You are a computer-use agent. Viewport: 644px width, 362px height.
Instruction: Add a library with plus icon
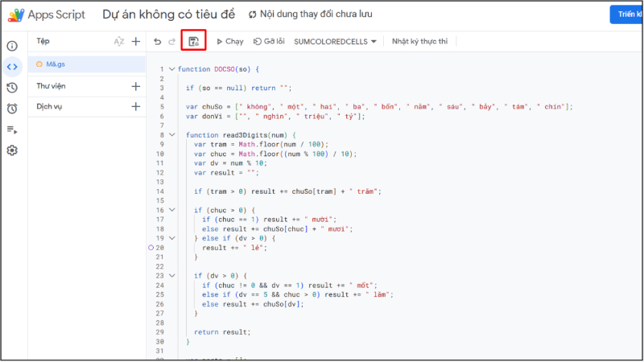tap(135, 86)
